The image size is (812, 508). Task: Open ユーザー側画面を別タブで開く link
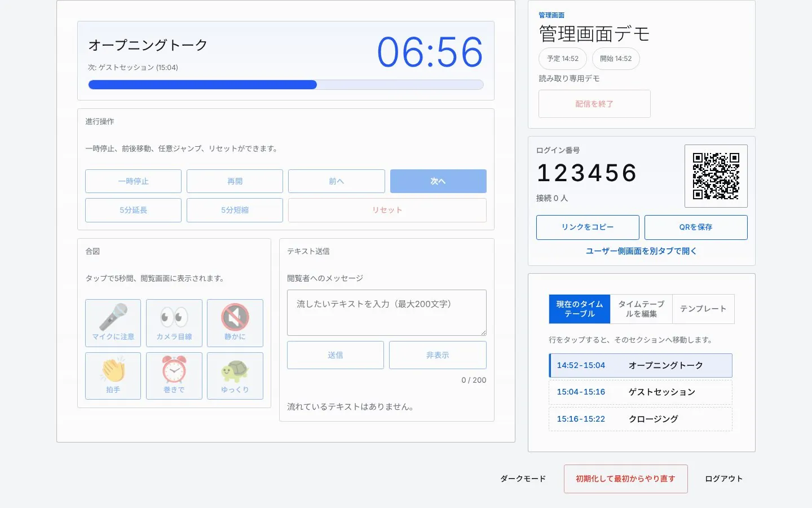pyautogui.click(x=642, y=251)
